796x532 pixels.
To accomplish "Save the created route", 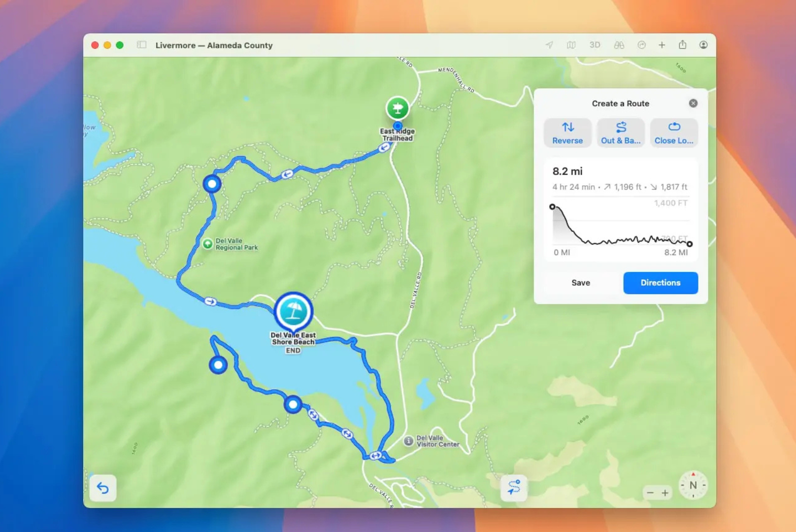I will click(x=581, y=283).
